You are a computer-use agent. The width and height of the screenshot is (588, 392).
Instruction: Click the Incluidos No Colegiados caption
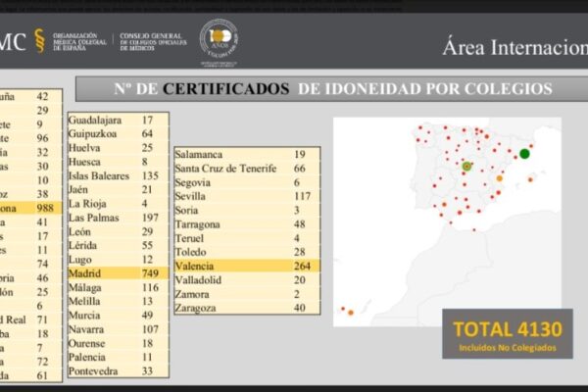point(507,347)
